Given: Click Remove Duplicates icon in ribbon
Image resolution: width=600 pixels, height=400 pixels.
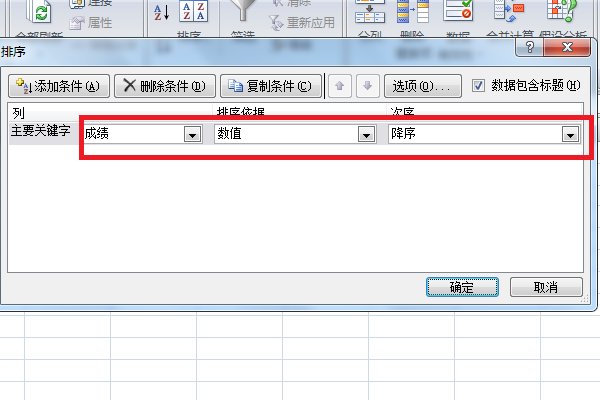Looking at the screenshot, I should tap(412, 11).
